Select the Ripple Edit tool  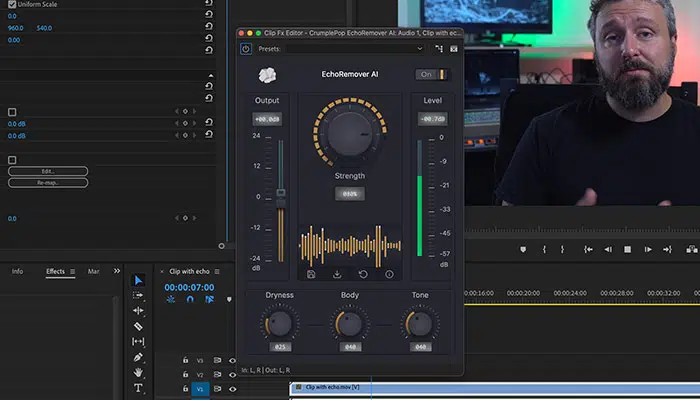click(x=138, y=311)
